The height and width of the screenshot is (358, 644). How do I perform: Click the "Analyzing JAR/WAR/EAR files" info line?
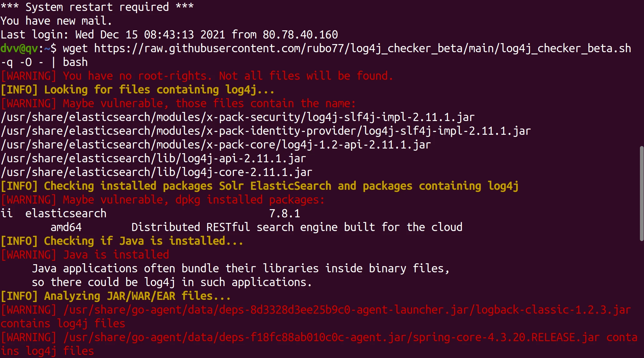(x=116, y=296)
